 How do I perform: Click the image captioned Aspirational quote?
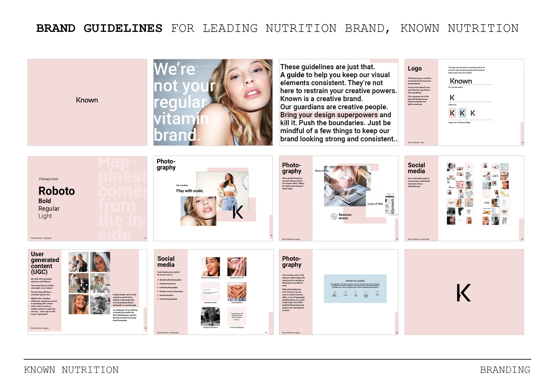click(210, 292)
